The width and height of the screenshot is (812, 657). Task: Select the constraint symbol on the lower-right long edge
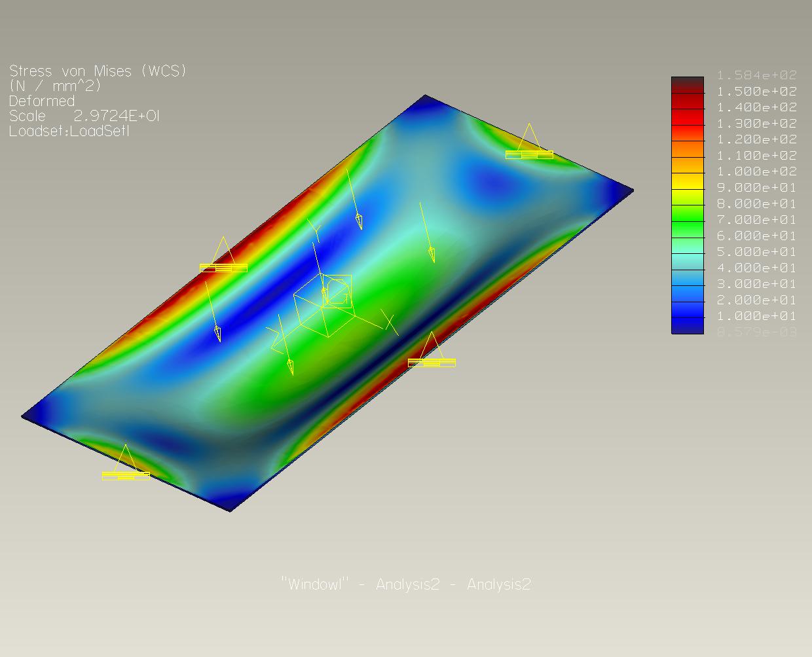tap(432, 349)
